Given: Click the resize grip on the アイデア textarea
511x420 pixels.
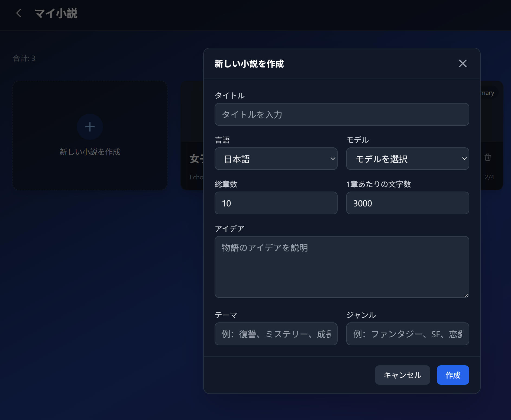Looking at the screenshot, I should (467, 295).
